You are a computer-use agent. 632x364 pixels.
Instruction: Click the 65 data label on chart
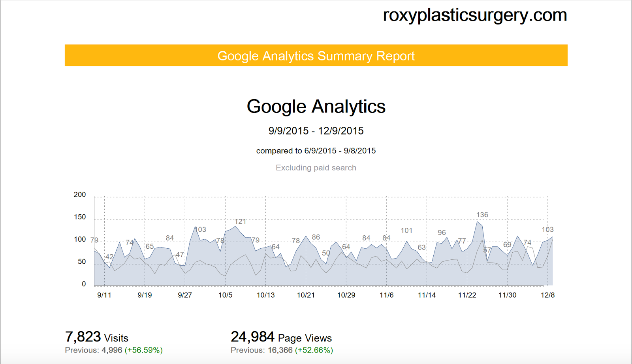pyautogui.click(x=150, y=246)
